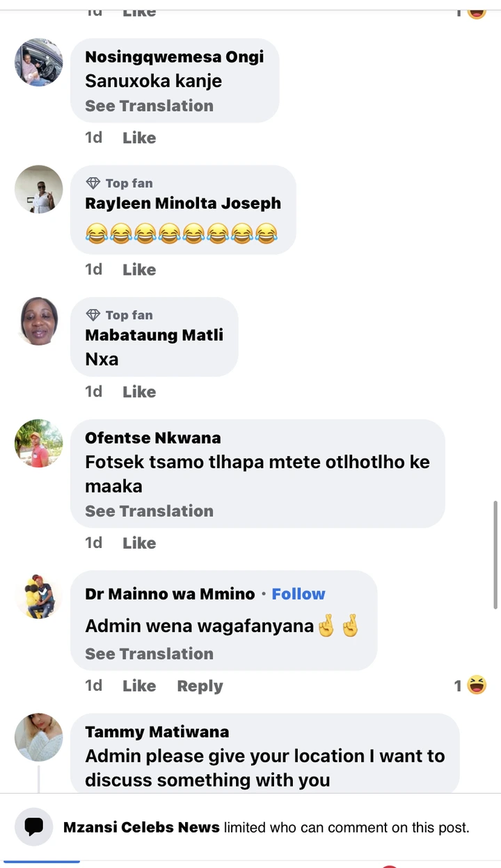Show translation for Ofentse Nkwana's comment
Screen dimensions: 501x868
[x=149, y=511]
